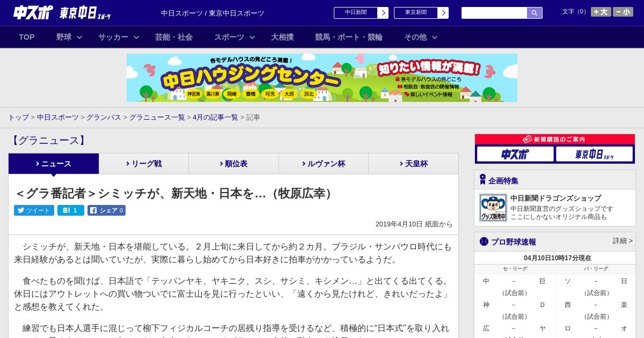Viewport: 644px width, 338px height.
Task: Select the 天皇杯 tab
Action: 413,164
